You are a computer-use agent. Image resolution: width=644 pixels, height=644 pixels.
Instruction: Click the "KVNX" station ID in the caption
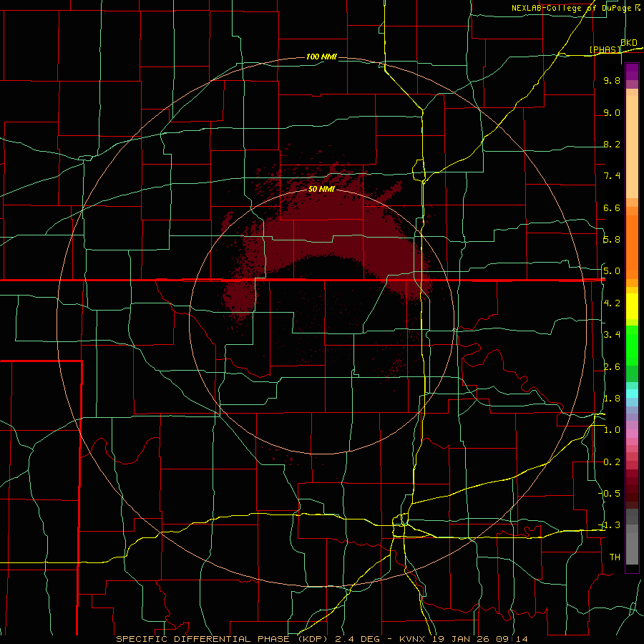[413, 639]
